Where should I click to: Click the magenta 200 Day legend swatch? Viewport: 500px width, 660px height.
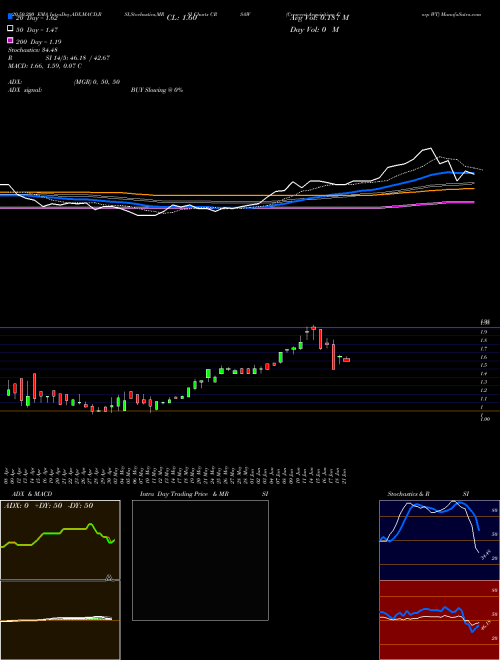coord(10,41)
